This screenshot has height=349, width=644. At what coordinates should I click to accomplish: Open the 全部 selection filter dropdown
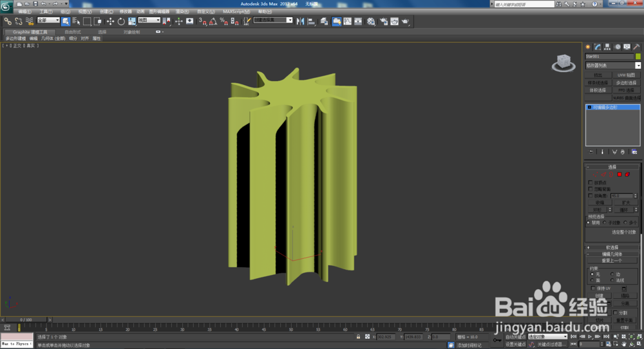48,21
